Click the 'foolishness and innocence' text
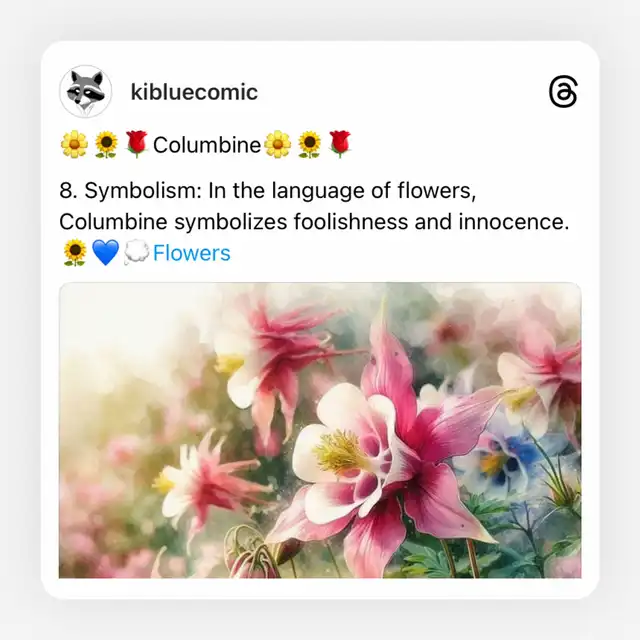Screen dimensions: 640x640 coord(431,222)
